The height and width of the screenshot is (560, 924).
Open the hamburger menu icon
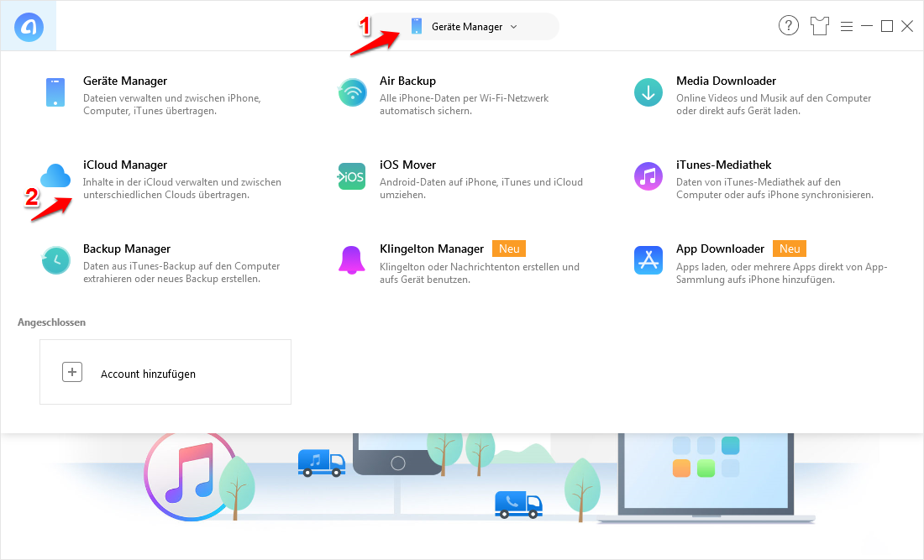847,27
